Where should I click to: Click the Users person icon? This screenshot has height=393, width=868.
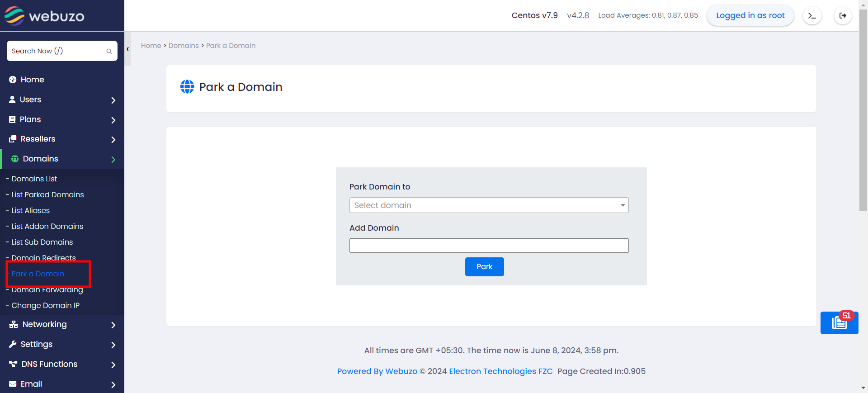pos(12,99)
